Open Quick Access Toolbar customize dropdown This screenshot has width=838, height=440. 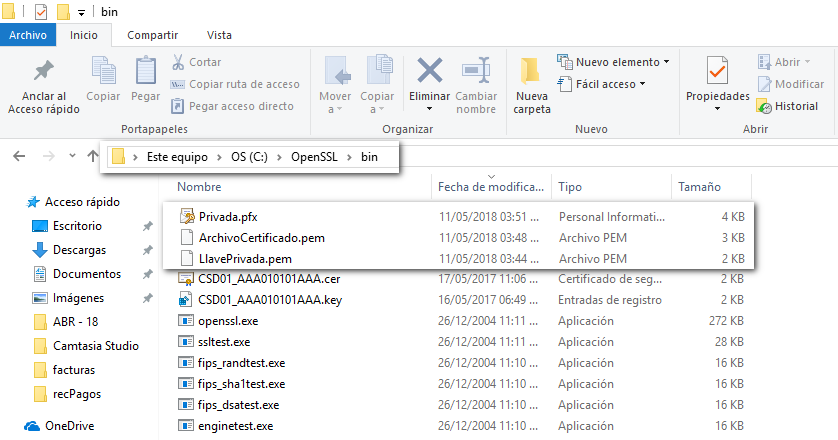tap(81, 12)
